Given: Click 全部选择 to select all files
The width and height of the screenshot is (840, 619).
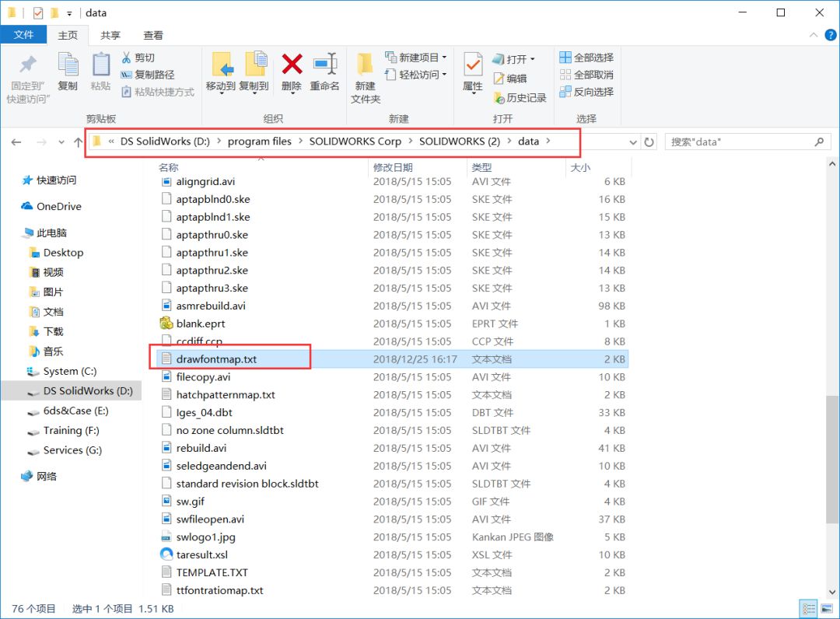Looking at the screenshot, I should [x=585, y=57].
